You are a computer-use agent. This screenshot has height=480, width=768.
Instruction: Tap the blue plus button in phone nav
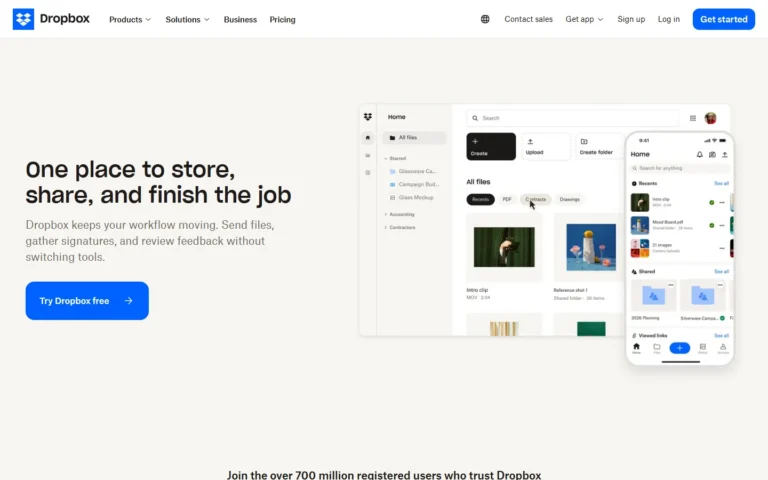(679, 348)
